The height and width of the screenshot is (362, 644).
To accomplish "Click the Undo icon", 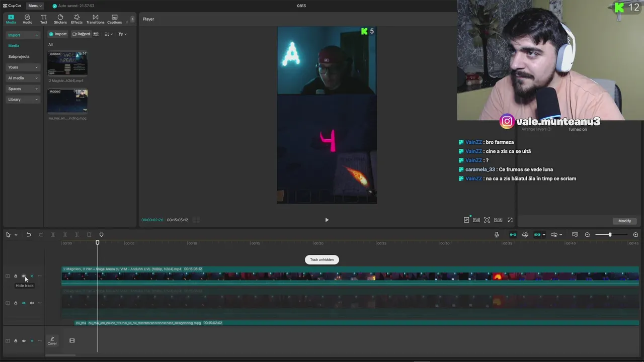I will 29,235.
